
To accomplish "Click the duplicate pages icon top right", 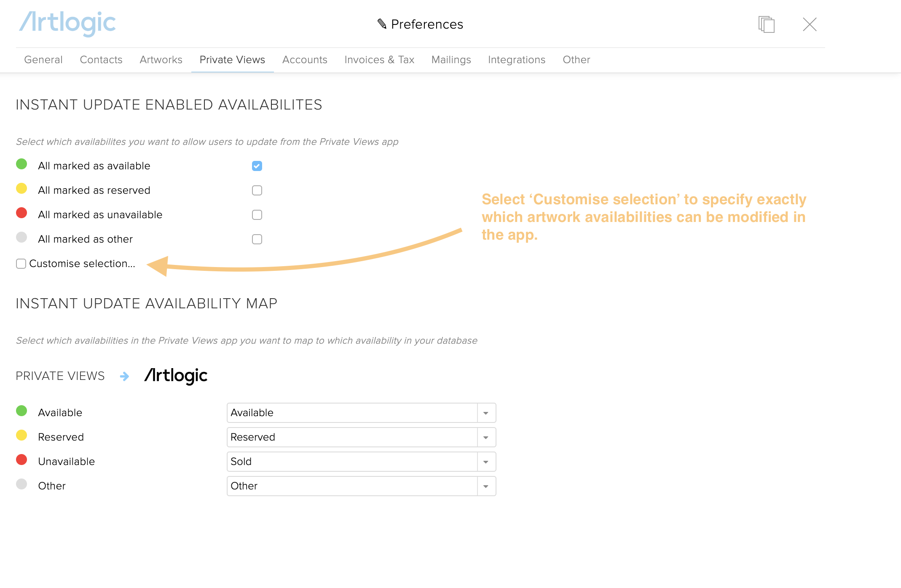I will coord(766,24).
